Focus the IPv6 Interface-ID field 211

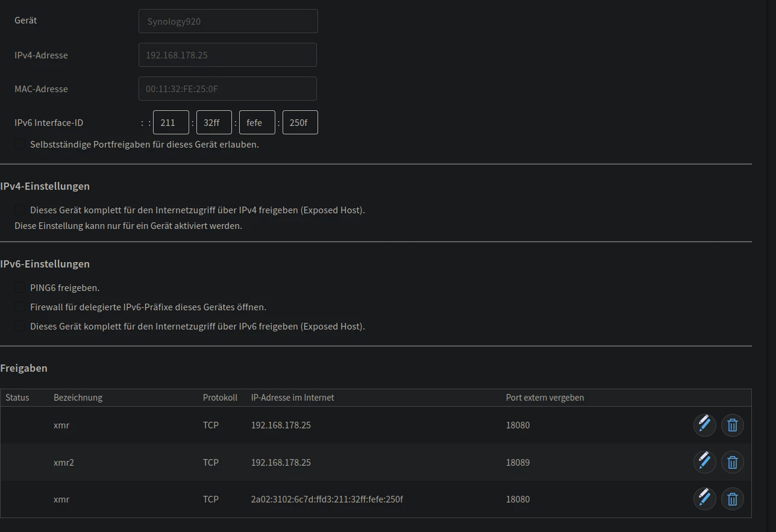coord(171,122)
